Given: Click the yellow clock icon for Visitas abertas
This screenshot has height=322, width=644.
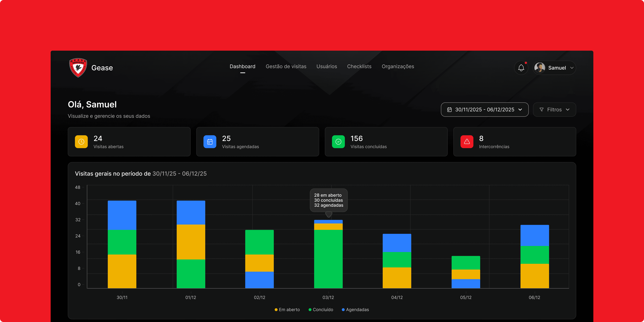Looking at the screenshot, I should [x=81, y=142].
